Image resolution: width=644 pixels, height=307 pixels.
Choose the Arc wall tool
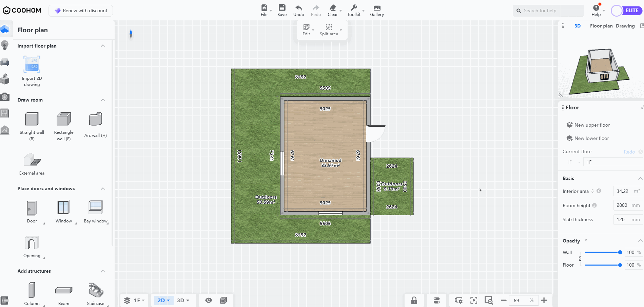point(95,120)
